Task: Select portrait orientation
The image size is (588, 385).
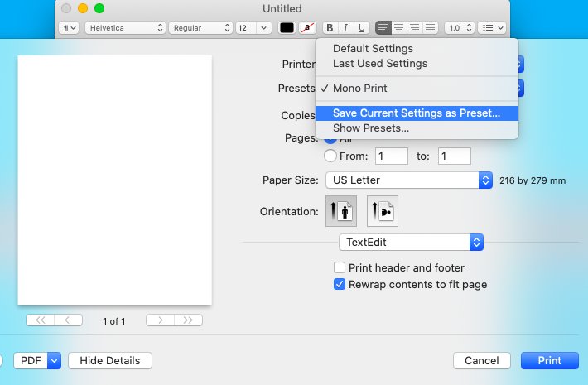Action: click(341, 211)
